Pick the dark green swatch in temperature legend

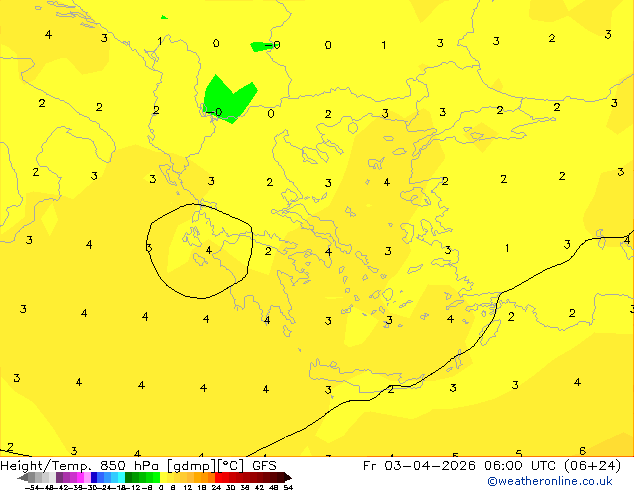(129, 478)
